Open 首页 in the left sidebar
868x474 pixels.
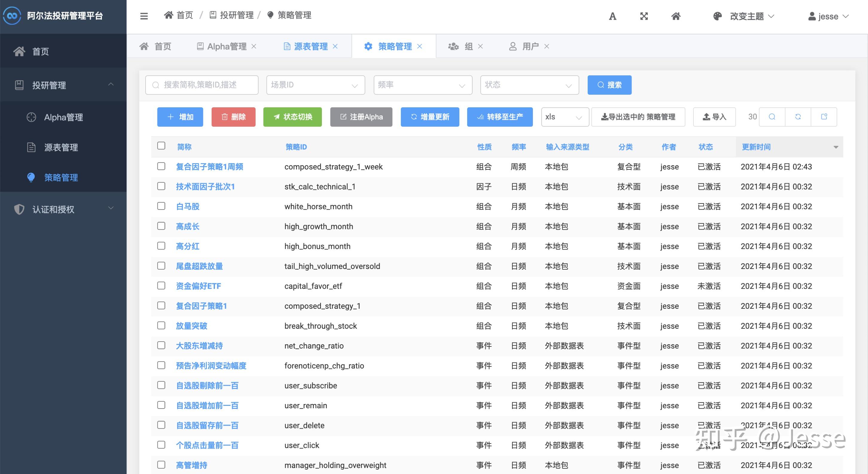pyautogui.click(x=63, y=51)
